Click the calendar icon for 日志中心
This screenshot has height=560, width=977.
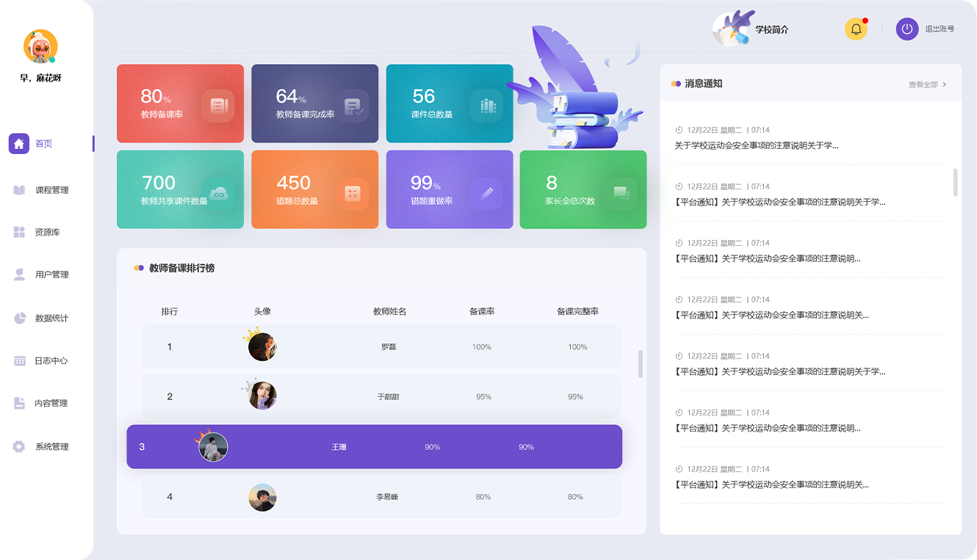click(x=19, y=360)
